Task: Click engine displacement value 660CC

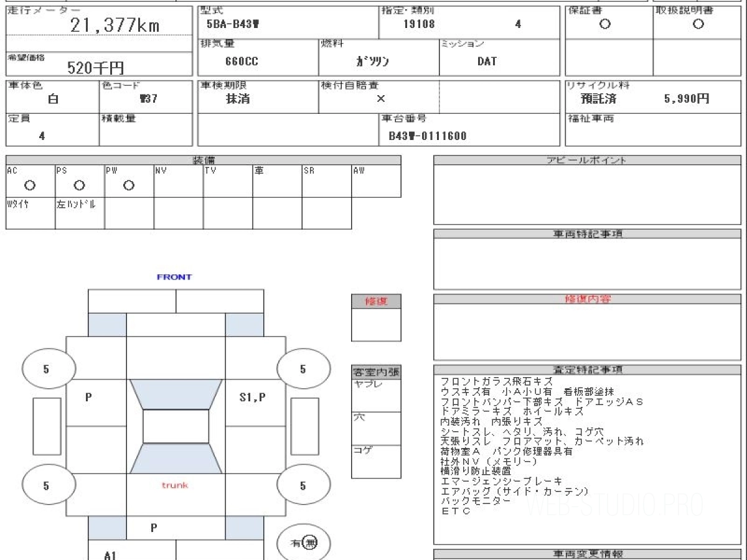Action: coord(242,62)
